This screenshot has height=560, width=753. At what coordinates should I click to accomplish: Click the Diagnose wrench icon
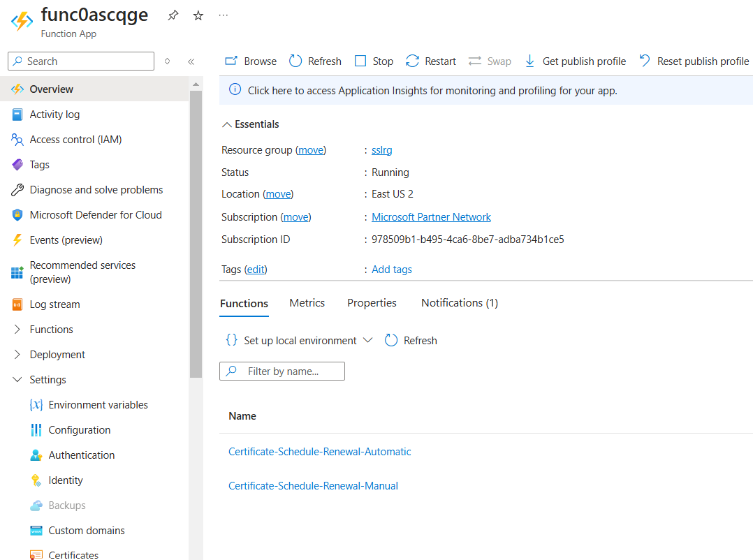pyautogui.click(x=17, y=190)
